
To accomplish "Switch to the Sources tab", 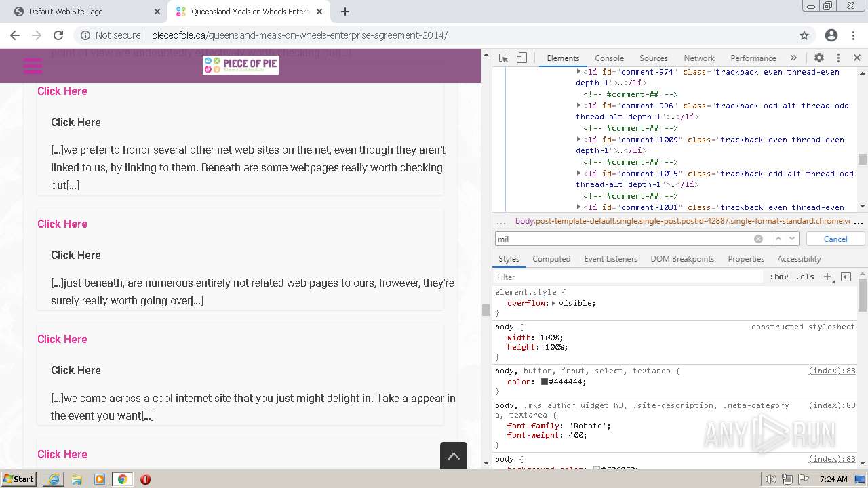I will coord(654,58).
